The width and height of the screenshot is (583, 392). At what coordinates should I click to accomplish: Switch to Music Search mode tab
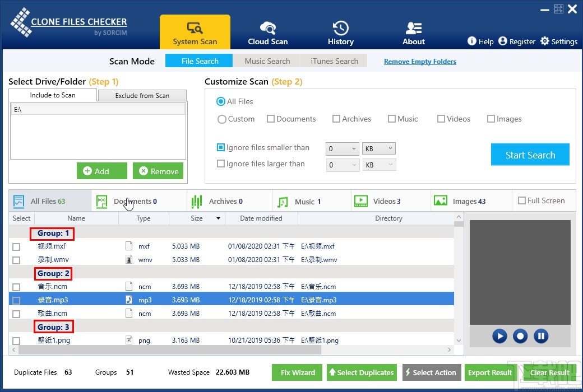point(267,61)
